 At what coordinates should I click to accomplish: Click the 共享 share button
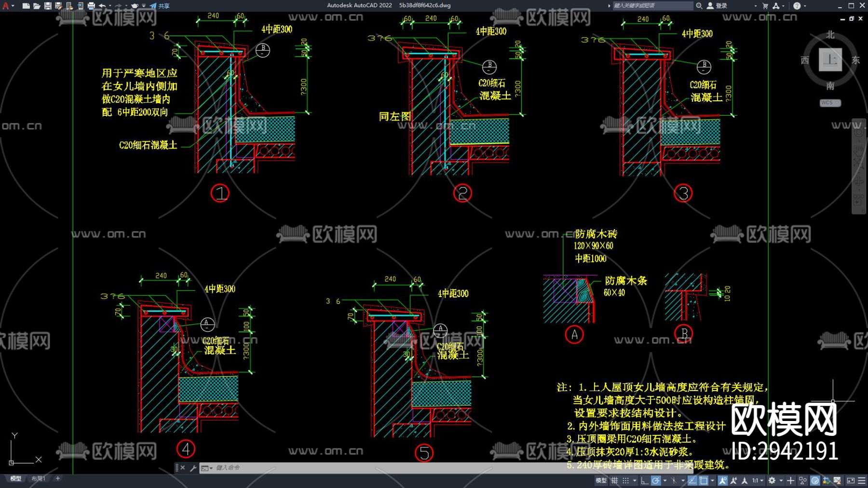pos(160,6)
